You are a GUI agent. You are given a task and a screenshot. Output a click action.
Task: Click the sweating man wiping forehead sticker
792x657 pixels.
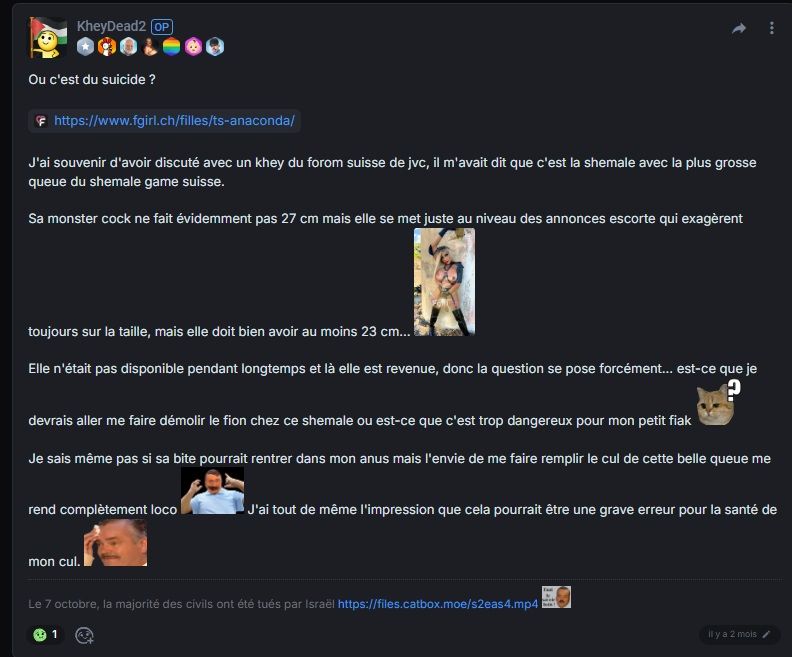[116, 543]
